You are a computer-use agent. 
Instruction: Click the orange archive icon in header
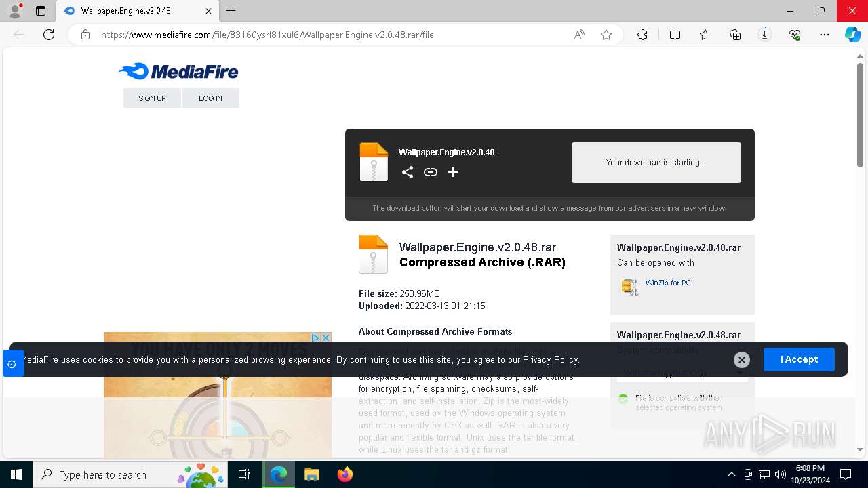click(374, 162)
